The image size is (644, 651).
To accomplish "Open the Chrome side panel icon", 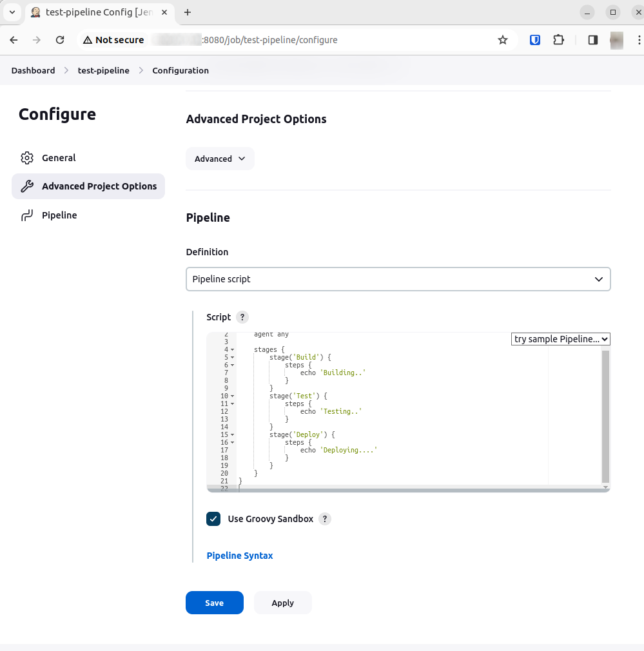I will 592,40.
